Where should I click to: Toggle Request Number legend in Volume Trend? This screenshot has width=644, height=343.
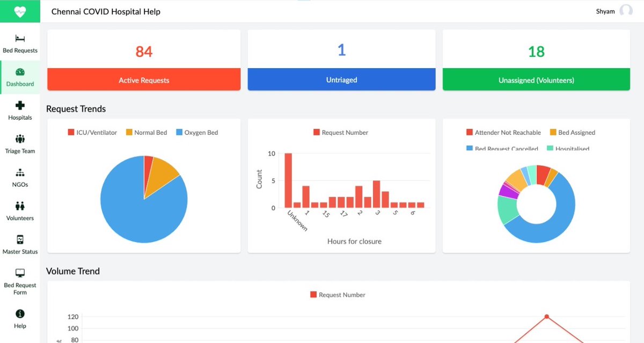(x=338, y=295)
